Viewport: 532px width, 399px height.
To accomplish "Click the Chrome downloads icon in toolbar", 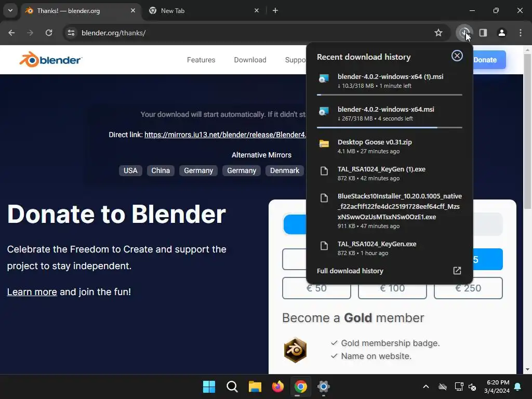I will (464, 33).
